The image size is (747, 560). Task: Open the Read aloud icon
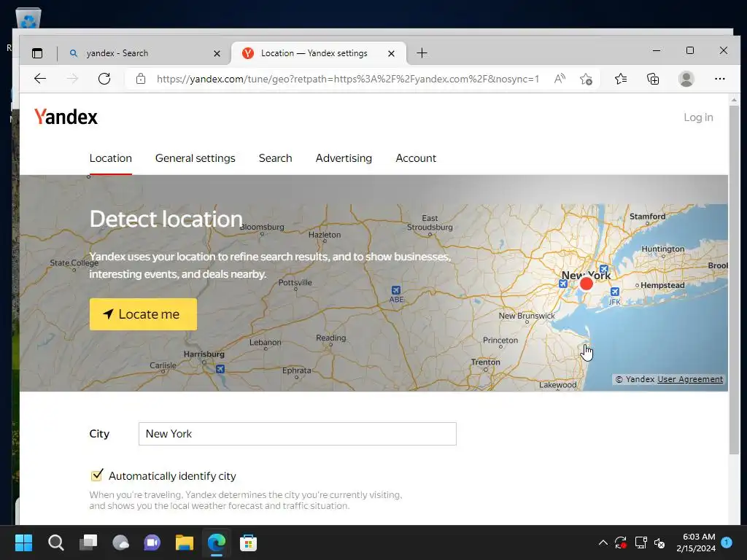(560, 79)
